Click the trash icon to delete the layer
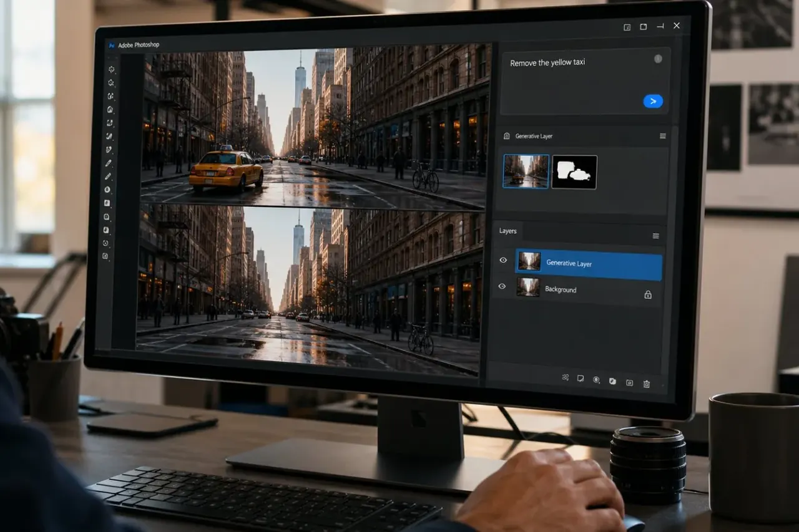The image size is (799, 532). (646, 384)
